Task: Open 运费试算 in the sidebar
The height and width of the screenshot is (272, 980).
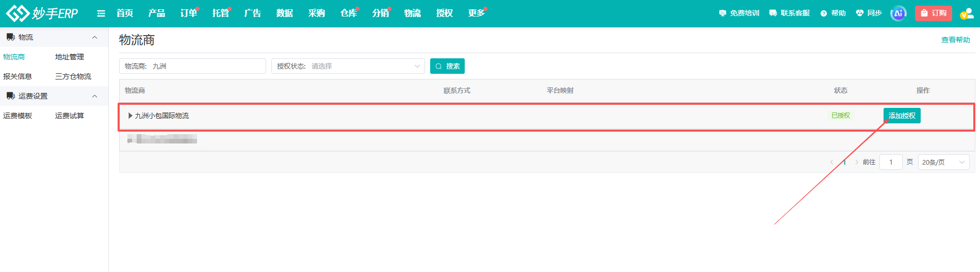Action: [70, 116]
